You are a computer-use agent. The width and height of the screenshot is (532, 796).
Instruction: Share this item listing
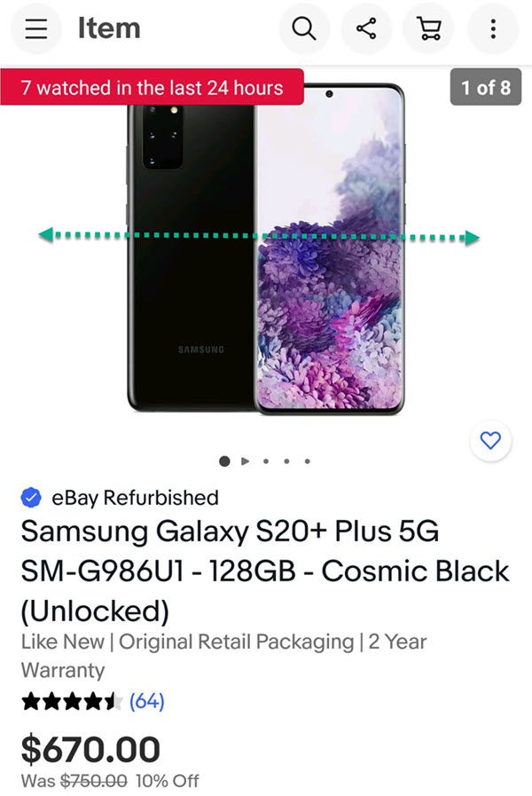(367, 28)
